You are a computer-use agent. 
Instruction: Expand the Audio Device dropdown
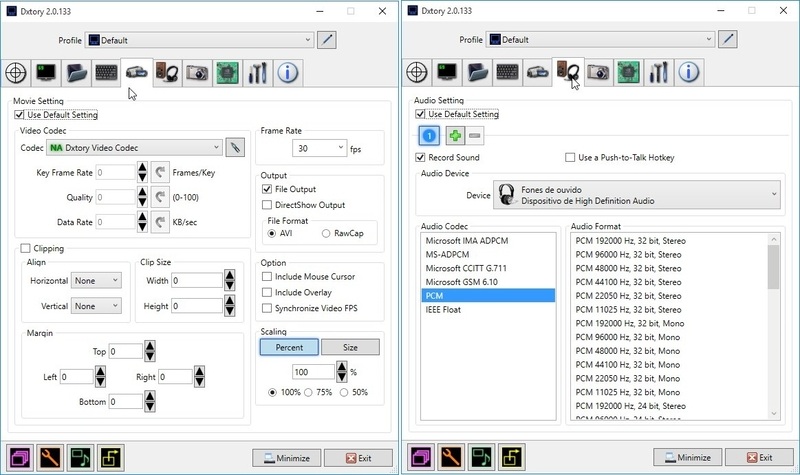click(637, 195)
